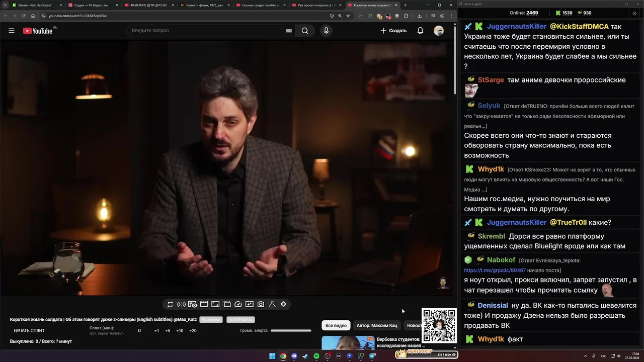Viewport: 644px width, 362px height.
Task: Click the flask experiments icon in toolbar
Action: click(272, 304)
